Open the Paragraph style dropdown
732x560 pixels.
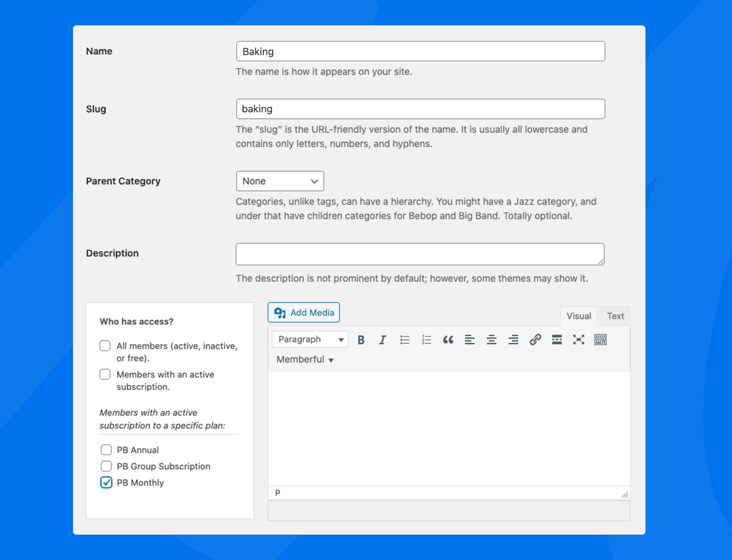tap(309, 339)
